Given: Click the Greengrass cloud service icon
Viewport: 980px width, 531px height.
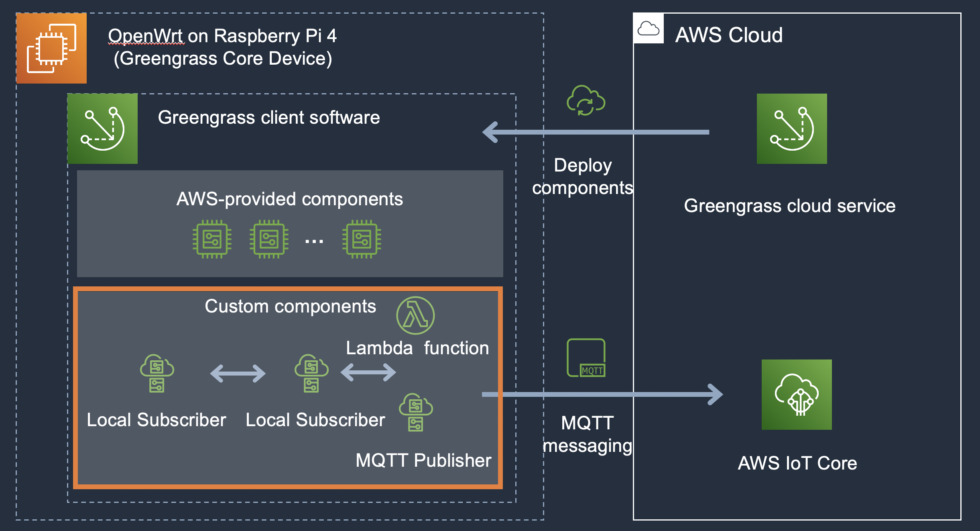Looking at the screenshot, I should tap(791, 129).
